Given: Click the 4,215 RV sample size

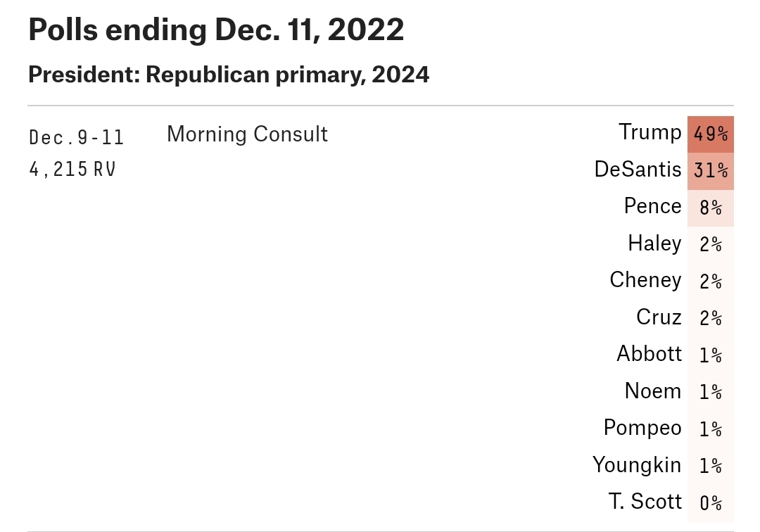Looking at the screenshot, I should coord(72,170).
